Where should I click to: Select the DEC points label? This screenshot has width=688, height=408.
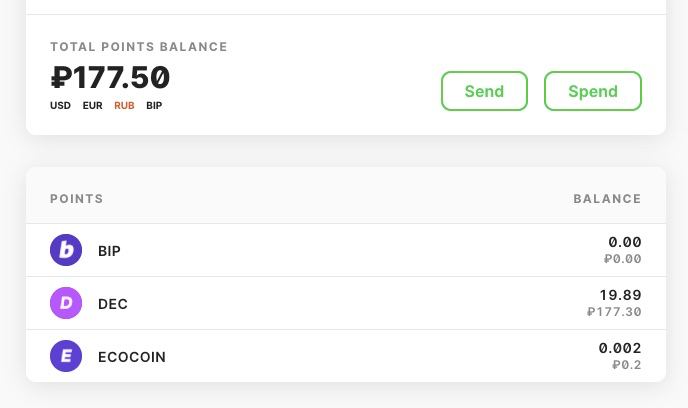click(113, 304)
